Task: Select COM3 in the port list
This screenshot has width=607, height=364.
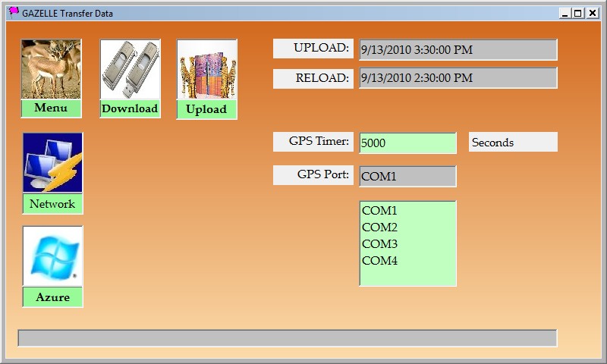Action: 379,243
